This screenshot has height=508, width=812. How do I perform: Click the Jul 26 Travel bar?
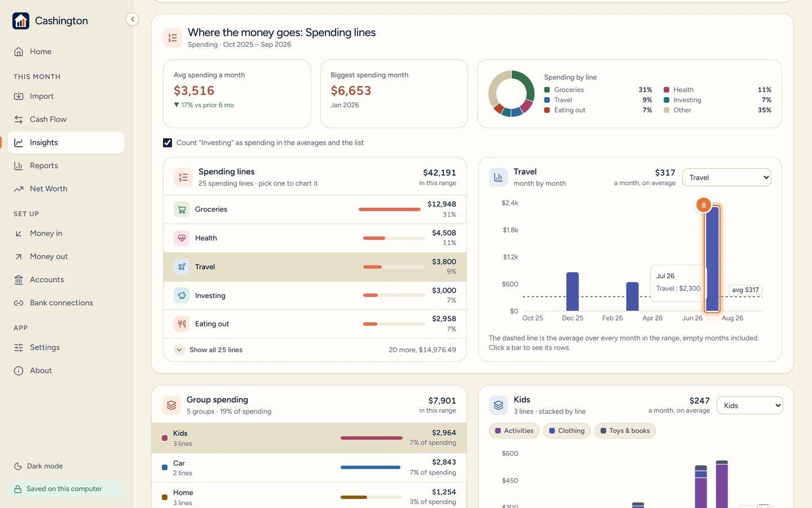pyautogui.click(x=713, y=259)
